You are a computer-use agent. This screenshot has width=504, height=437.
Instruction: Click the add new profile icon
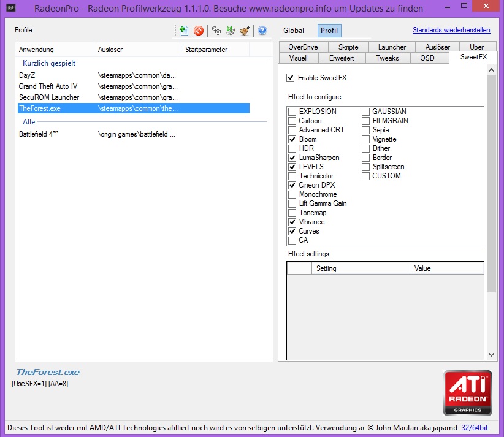pos(183,31)
